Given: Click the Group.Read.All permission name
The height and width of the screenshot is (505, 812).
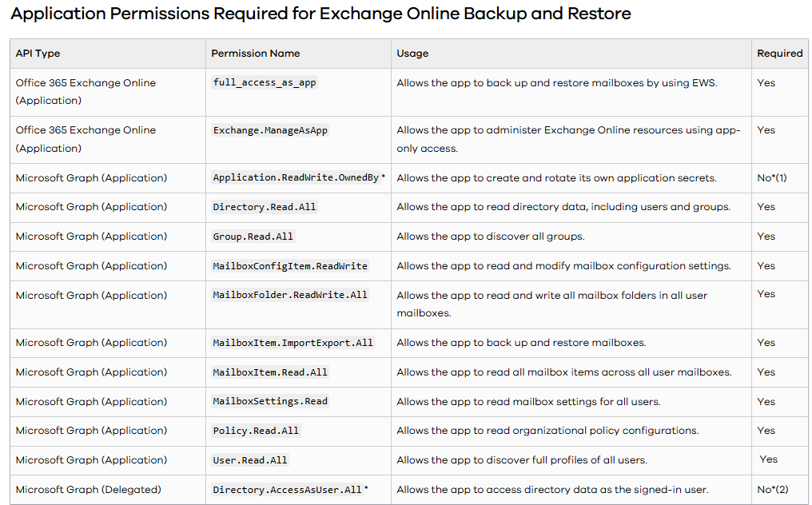Looking at the screenshot, I should pos(253,237).
